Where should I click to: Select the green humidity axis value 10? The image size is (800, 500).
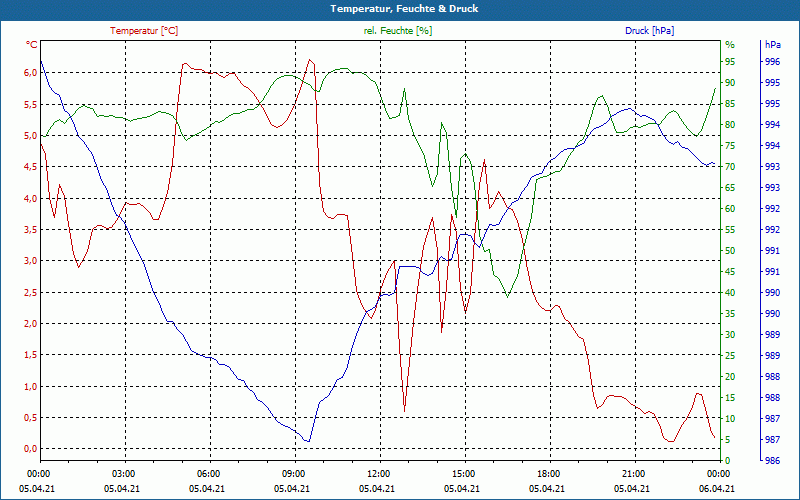[x=730, y=418]
